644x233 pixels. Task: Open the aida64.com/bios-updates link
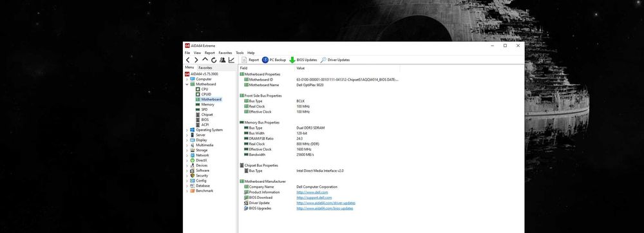325,208
